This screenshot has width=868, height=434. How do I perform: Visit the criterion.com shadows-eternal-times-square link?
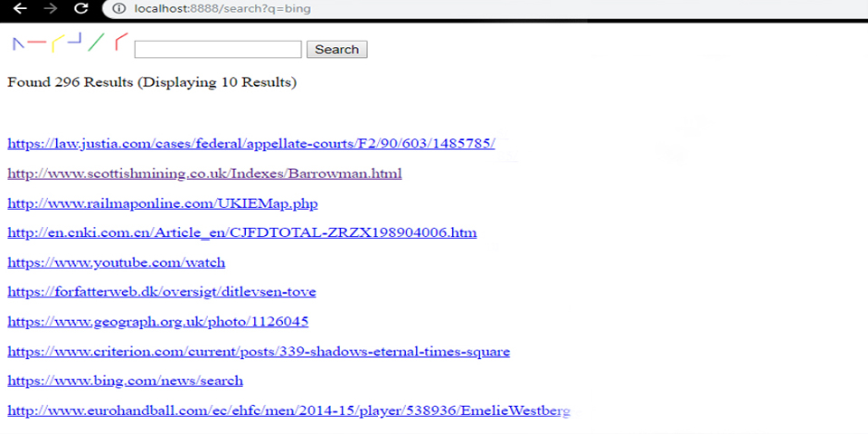(259, 352)
